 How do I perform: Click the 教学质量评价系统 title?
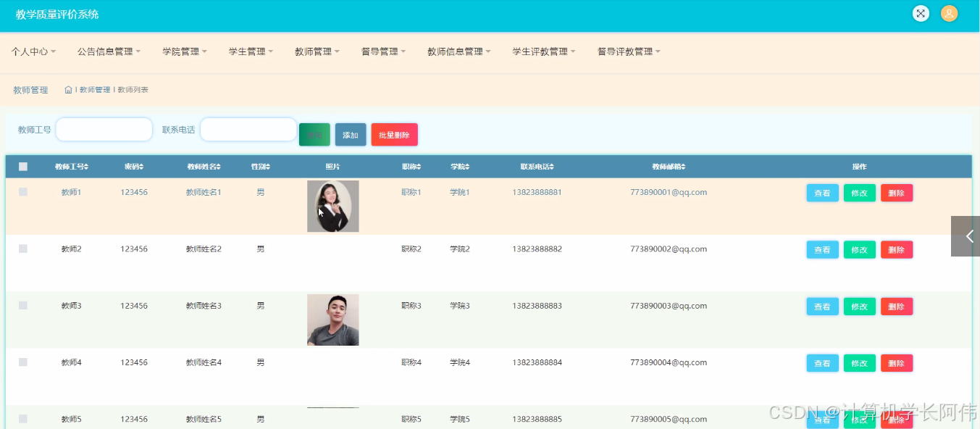(57, 14)
